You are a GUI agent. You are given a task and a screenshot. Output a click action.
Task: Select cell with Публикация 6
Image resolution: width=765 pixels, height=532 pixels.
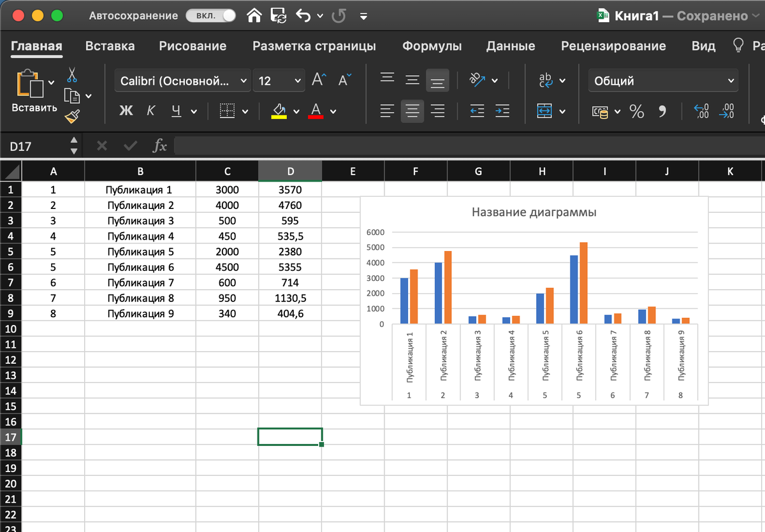(x=140, y=267)
